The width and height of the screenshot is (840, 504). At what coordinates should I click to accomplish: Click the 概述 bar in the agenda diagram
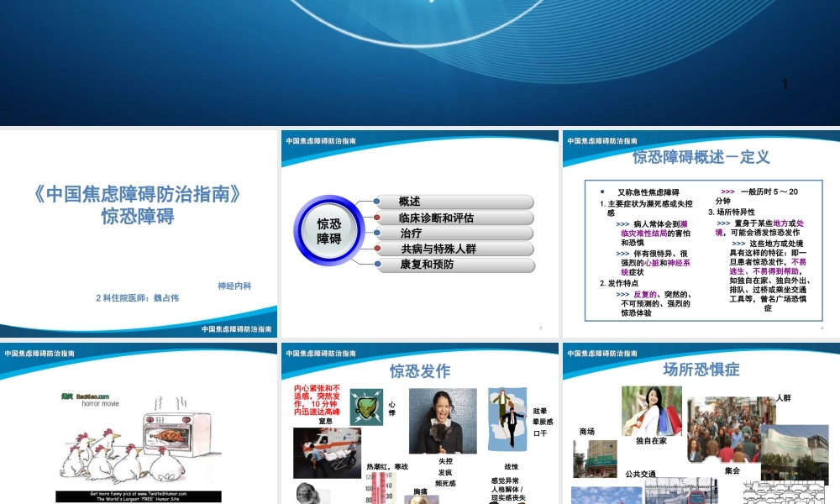click(x=454, y=202)
